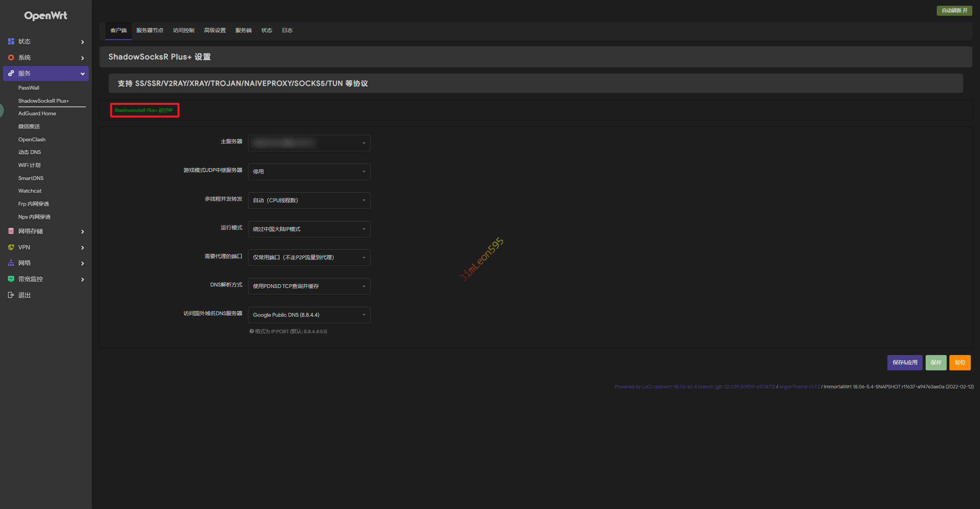Open the 需要代理的端口 dropdown
Screen dimensions: 980x509
[x=309, y=257]
